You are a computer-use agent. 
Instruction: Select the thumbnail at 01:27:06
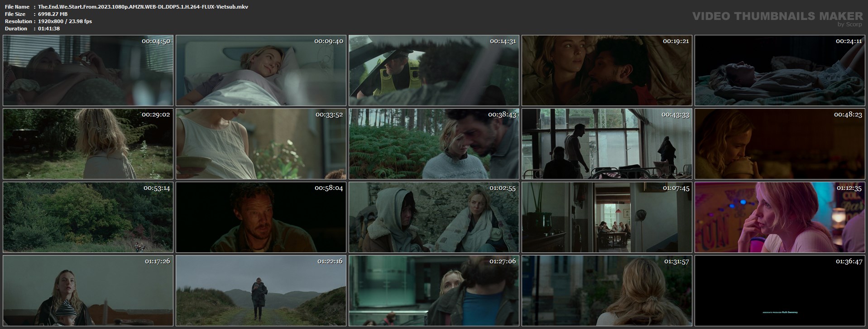tap(434, 290)
